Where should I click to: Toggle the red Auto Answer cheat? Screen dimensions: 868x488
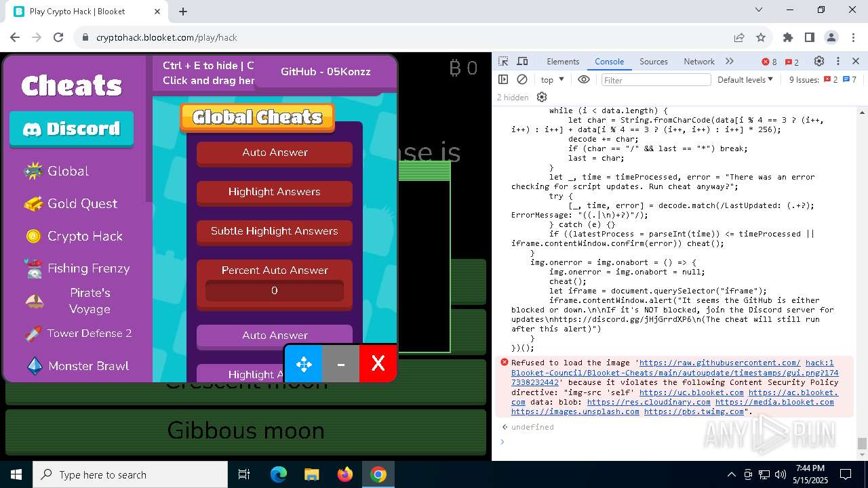(275, 152)
